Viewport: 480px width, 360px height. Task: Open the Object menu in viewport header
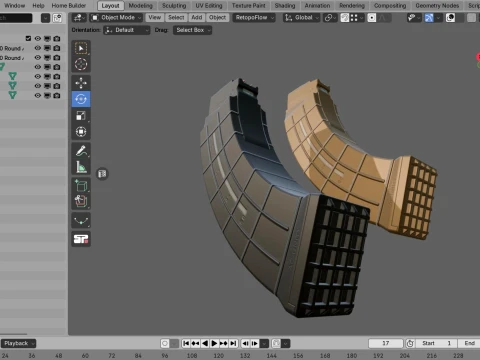[x=217, y=17]
